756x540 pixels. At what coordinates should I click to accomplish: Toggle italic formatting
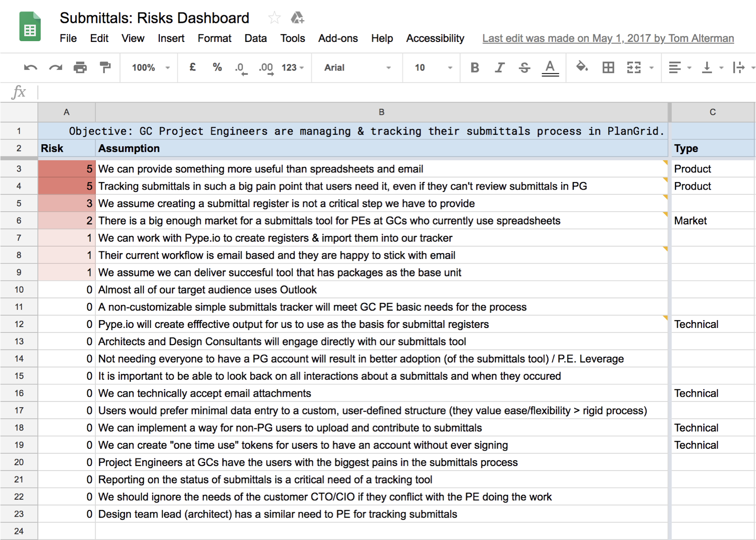pos(500,67)
